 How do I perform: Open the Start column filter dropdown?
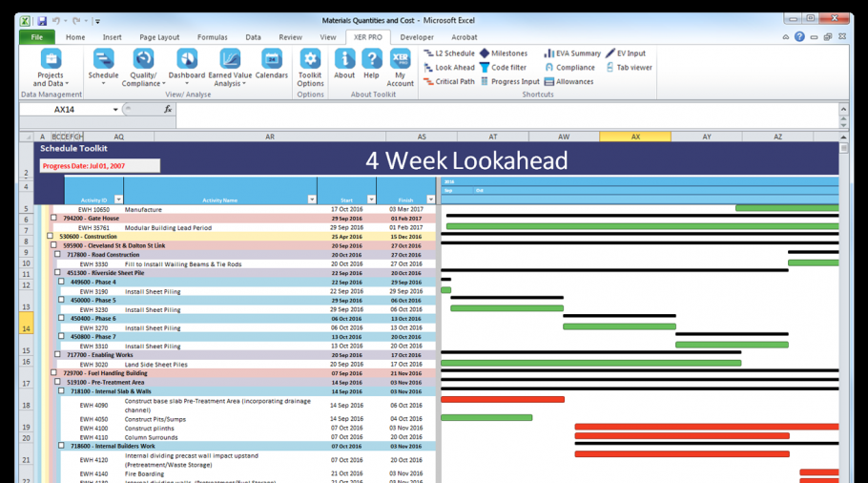371,199
